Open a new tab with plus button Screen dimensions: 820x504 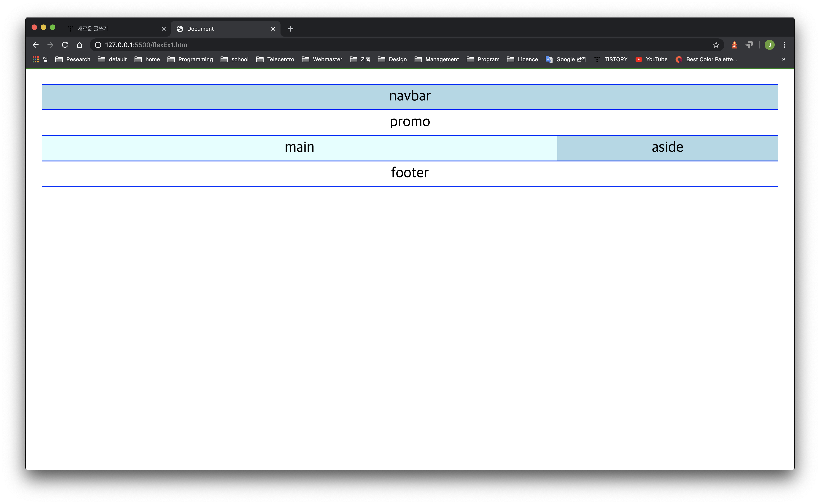tap(290, 29)
